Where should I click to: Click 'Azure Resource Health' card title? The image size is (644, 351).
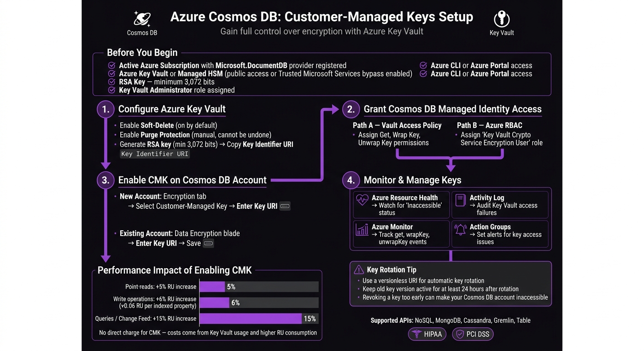[x=405, y=197]
